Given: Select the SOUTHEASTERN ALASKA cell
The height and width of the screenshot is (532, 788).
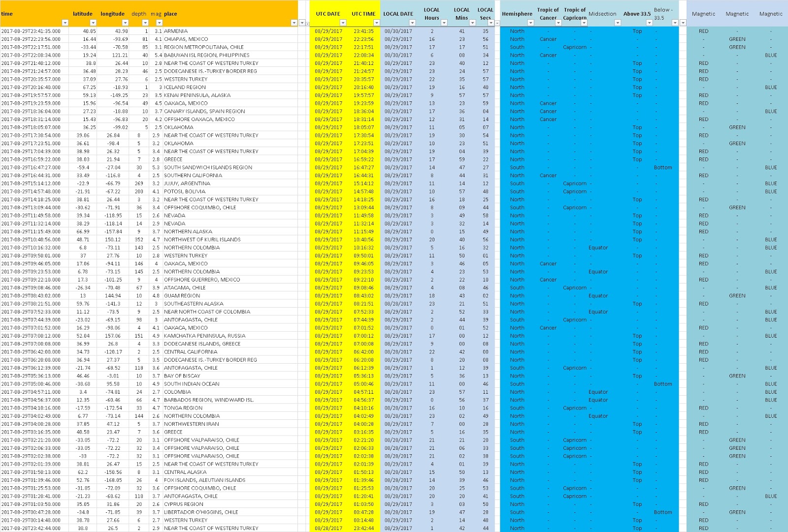Looking at the screenshot, I should click(230, 304).
